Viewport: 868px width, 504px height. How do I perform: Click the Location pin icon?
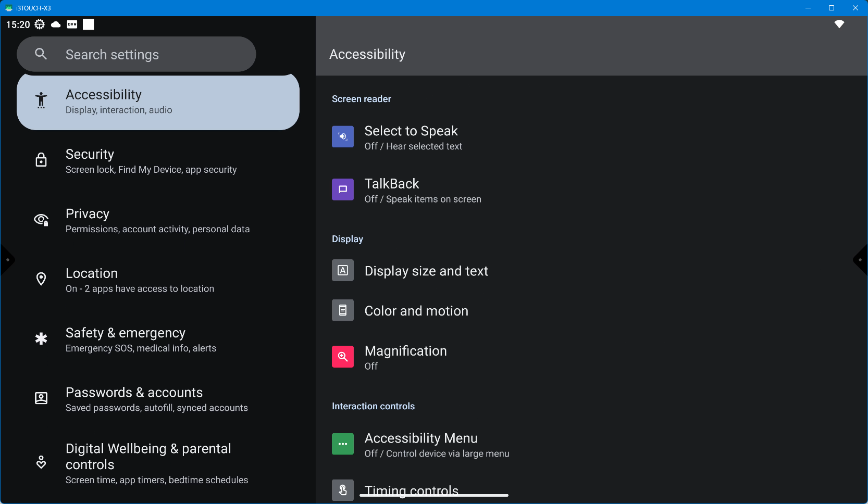tap(41, 279)
